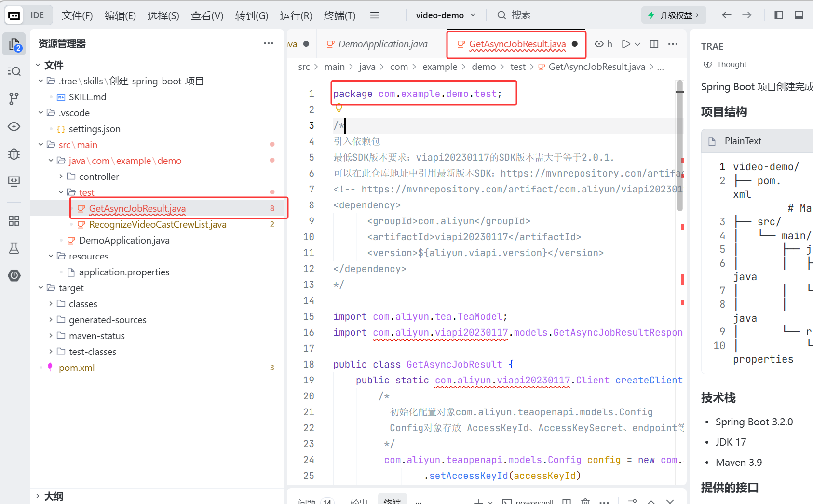Open the 终端(T) menu

point(340,15)
